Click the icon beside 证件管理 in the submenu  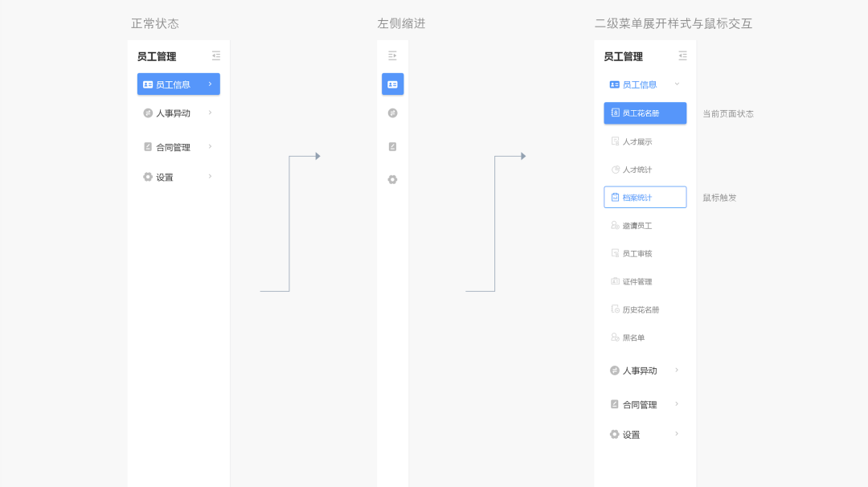pyautogui.click(x=616, y=281)
